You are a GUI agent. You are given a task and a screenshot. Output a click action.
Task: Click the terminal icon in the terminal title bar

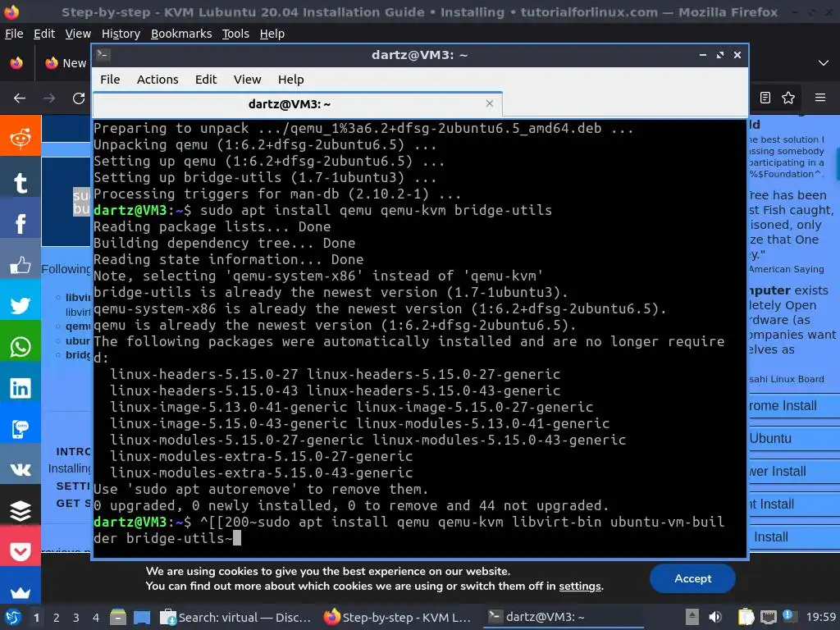(x=103, y=54)
